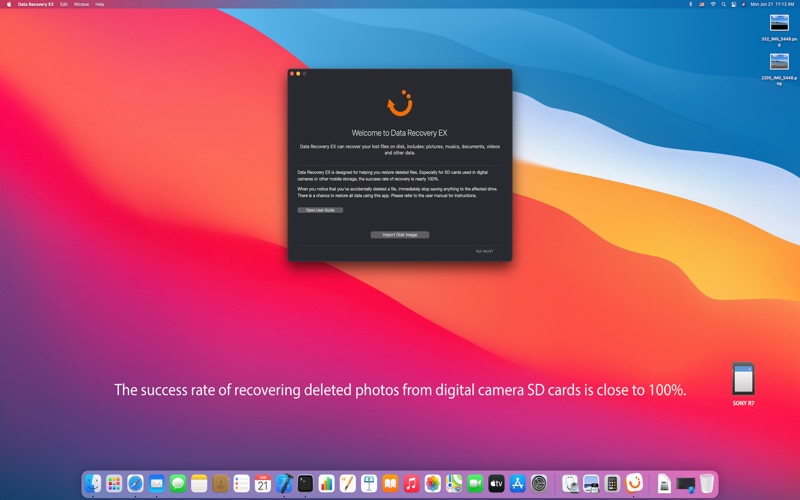Click the Bluetooth menu bar icon
800x500 pixels.
tap(691, 4)
